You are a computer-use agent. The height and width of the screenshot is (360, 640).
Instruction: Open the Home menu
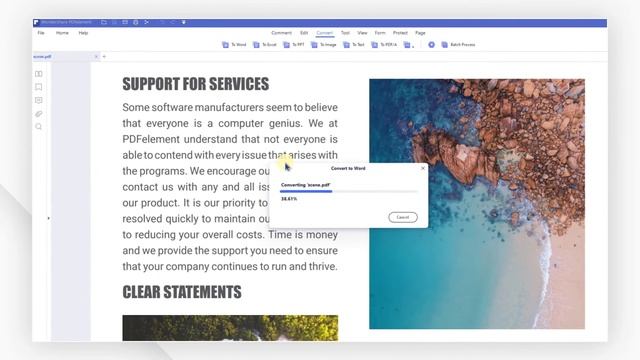tap(62, 33)
